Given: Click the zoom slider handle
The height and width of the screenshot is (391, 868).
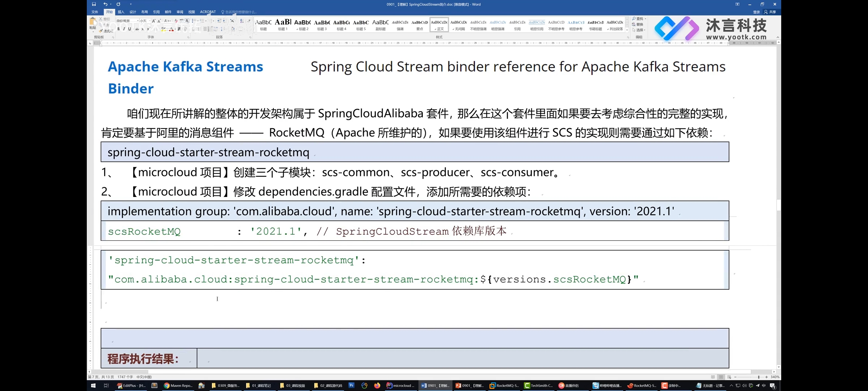Looking at the screenshot, I should (x=759, y=377).
